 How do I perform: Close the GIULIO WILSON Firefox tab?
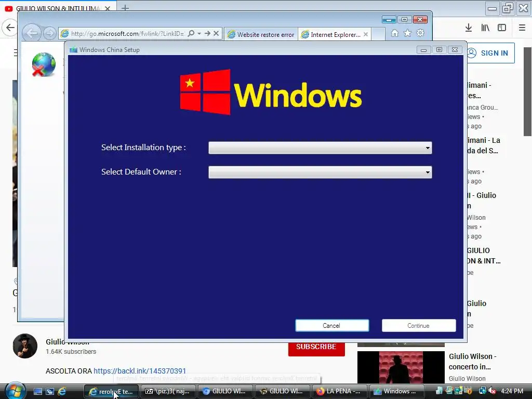click(108, 8)
